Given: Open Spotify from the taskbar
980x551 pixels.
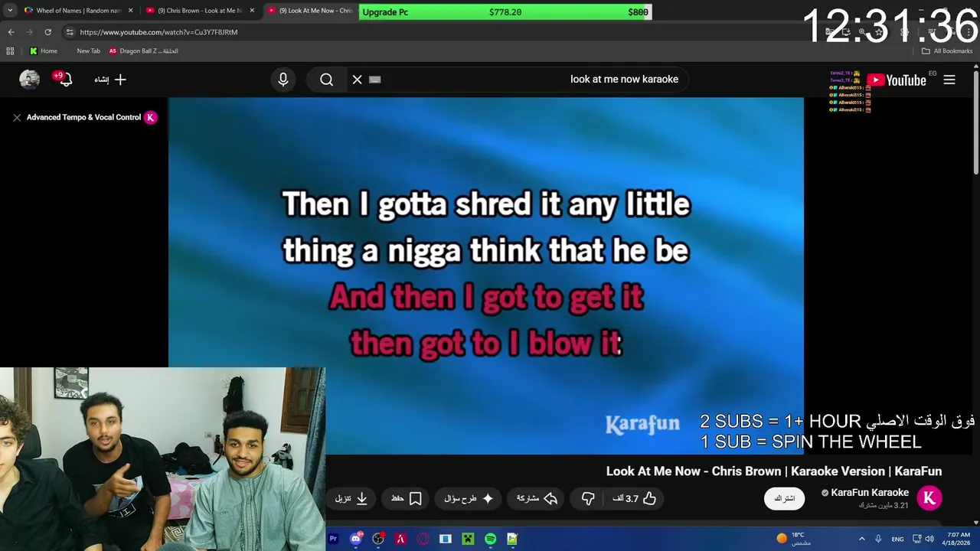Looking at the screenshot, I should click(490, 539).
